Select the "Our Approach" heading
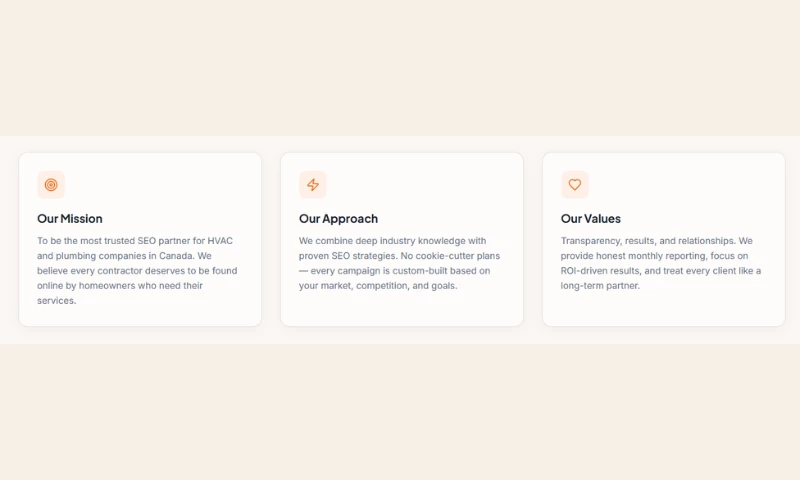The image size is (800, 480). pyautogui.click(x=338, y=219)
